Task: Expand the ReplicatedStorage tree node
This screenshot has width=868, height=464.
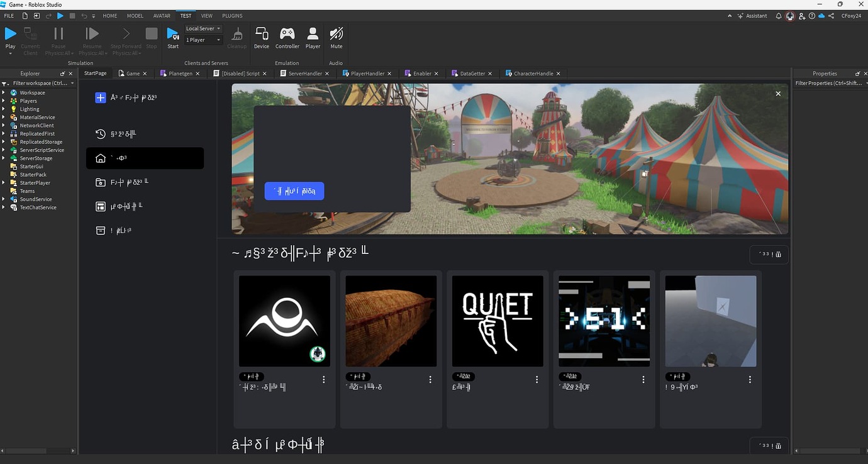Action: (4, 142)
